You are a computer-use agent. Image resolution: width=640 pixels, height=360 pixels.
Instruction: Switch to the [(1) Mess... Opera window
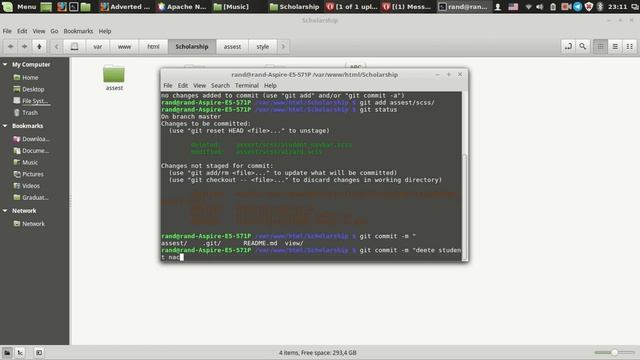(407, 7)
